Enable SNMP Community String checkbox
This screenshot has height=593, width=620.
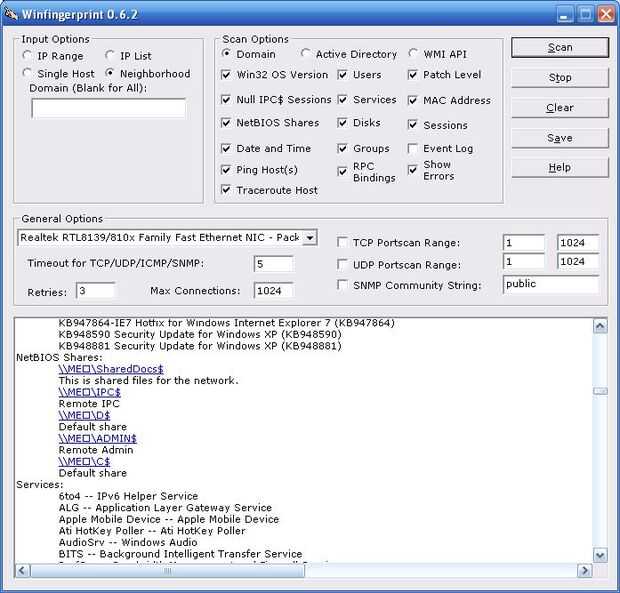pyautogui.click(x=342, y=285)
